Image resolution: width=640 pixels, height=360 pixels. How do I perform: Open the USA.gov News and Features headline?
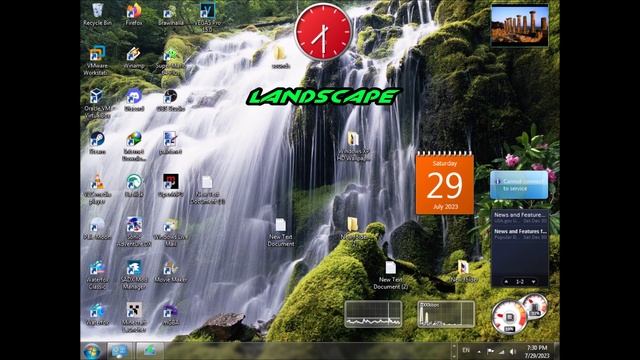[x=520, y=217]
